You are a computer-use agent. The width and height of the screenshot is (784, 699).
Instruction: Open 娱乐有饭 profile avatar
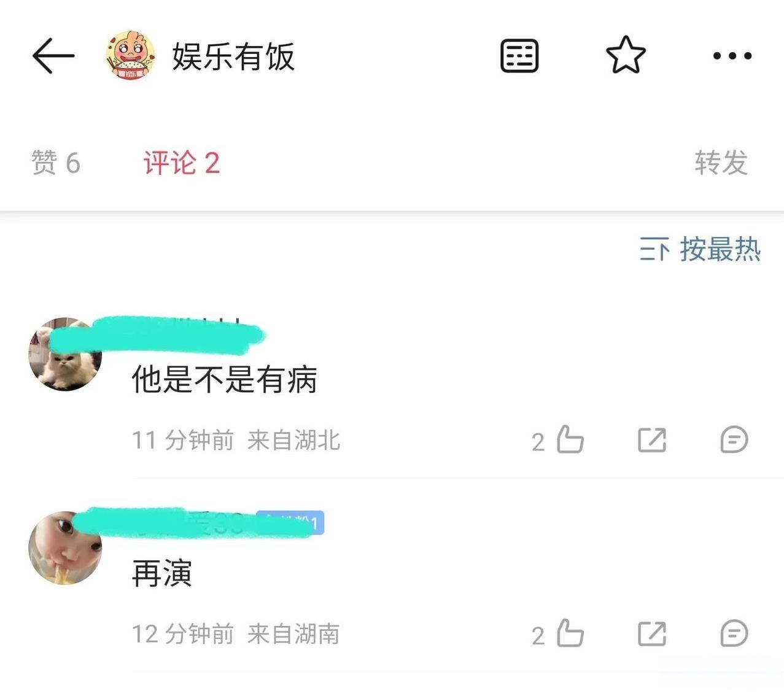(x=130, y=56)
